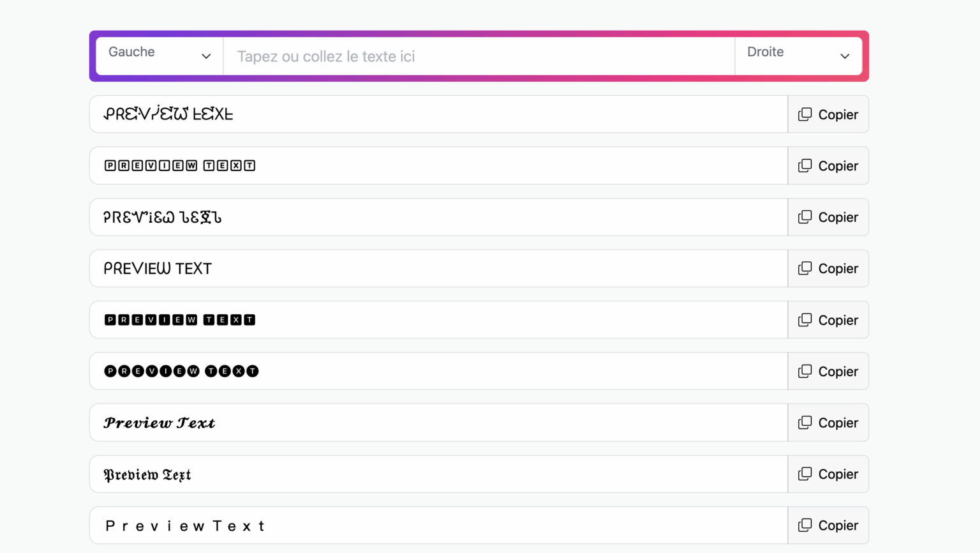980x553 pixels.
Task: Select the bold script Preview Text result
Action: tap(160, 423)
